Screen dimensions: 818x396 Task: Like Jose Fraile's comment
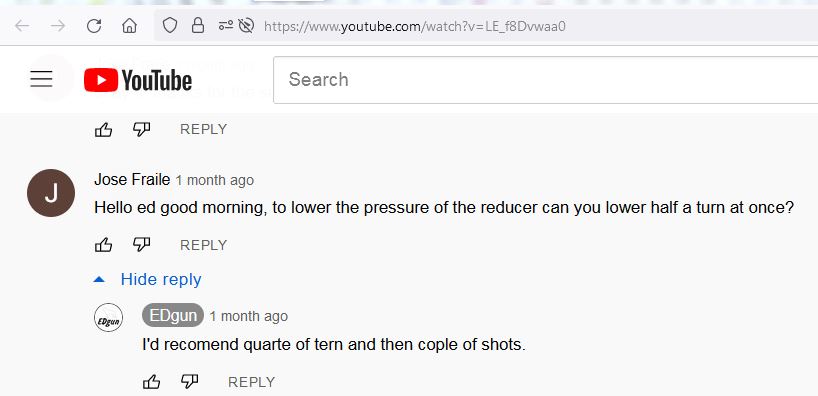pyautogui.click(x=103, y=245)
